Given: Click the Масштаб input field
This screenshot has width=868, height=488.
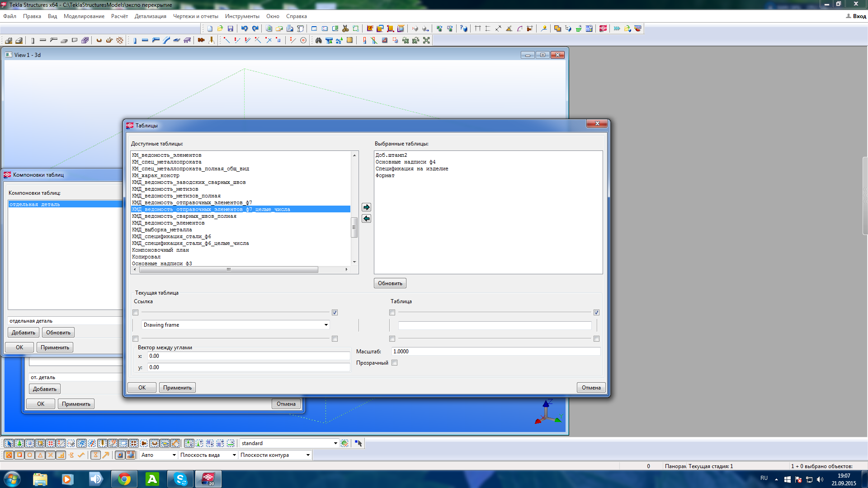Looking at the screenshot, I should (x=495, y=352).
